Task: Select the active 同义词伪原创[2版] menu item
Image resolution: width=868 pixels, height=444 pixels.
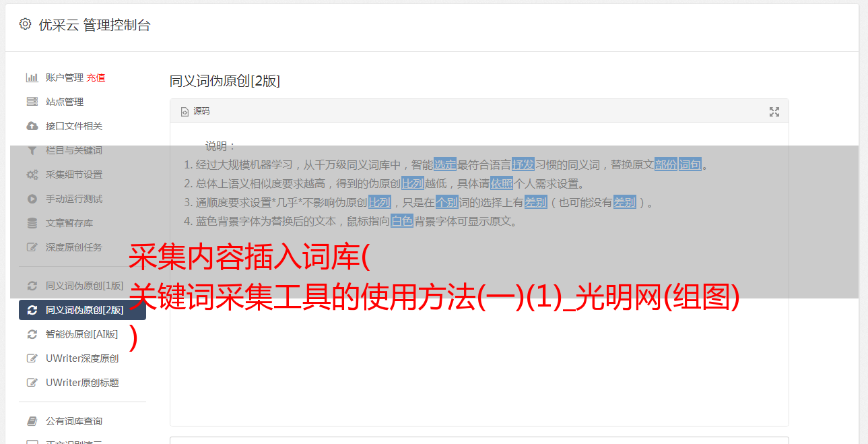Action: coord(82,310)
